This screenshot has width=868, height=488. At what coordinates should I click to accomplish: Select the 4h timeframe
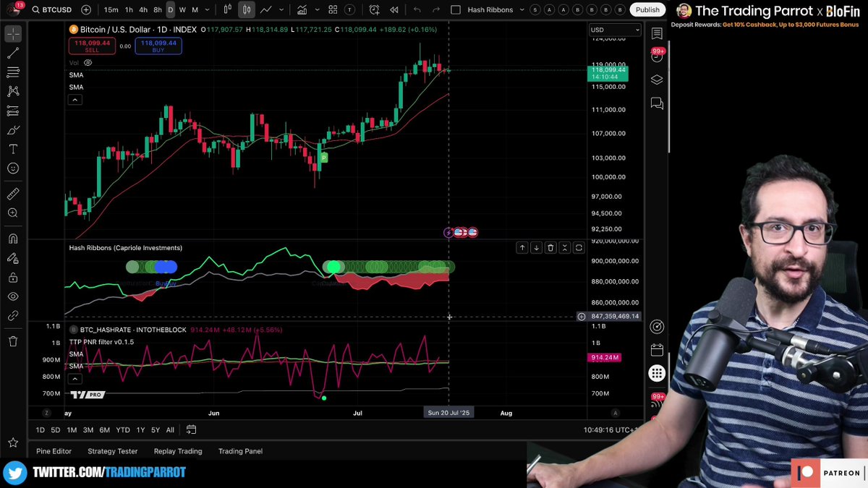coord(143,10)
